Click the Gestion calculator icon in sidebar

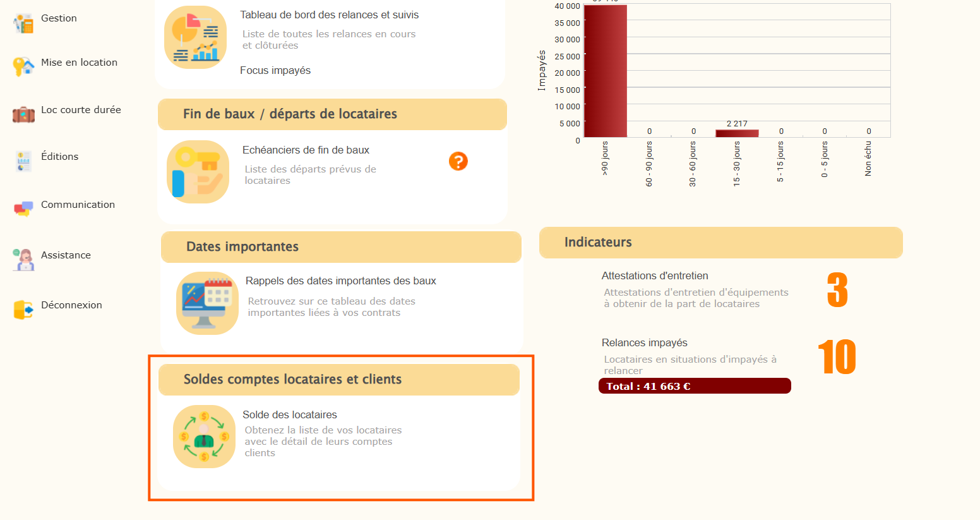pyautogui.click(x=23, y=23)
